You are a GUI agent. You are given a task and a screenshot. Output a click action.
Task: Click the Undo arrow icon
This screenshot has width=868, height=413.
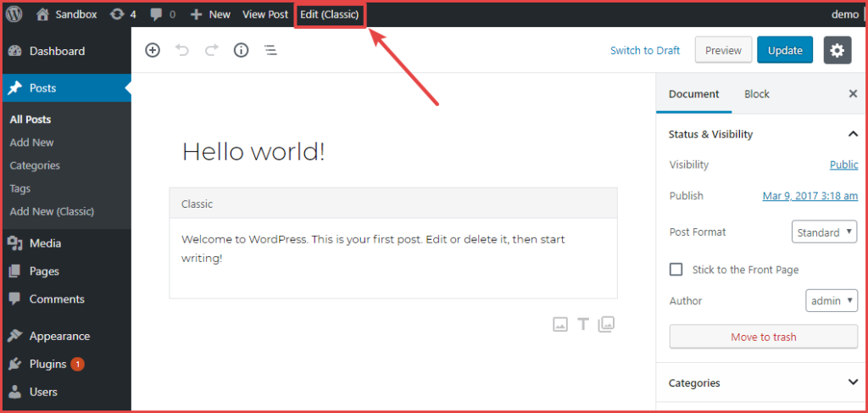point(182,50)
